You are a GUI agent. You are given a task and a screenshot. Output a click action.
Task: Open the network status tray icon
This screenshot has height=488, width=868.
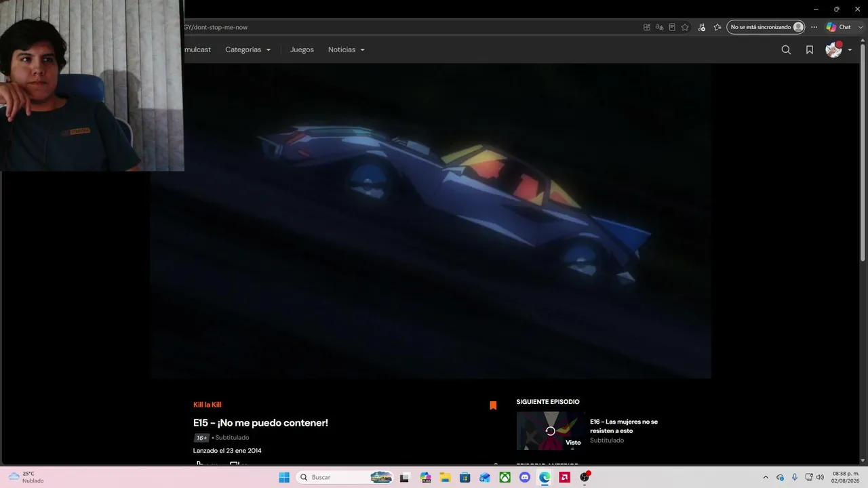click(809, 477)
